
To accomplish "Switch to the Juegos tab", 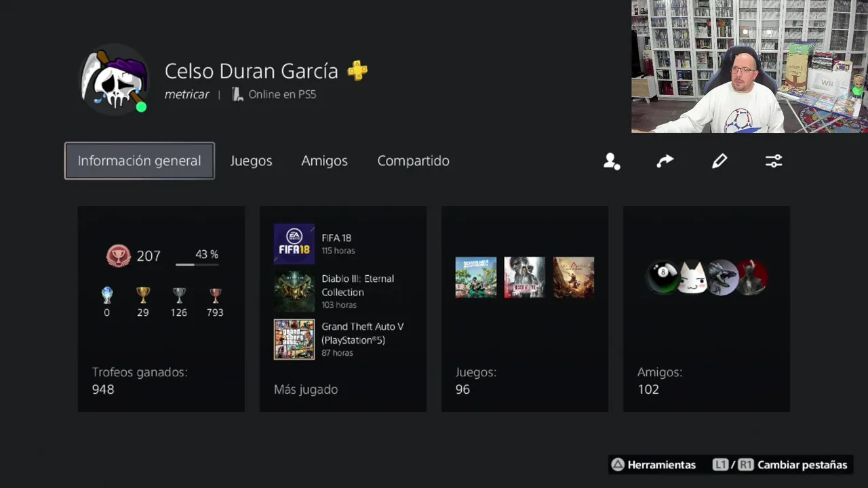I will [251, 161].
